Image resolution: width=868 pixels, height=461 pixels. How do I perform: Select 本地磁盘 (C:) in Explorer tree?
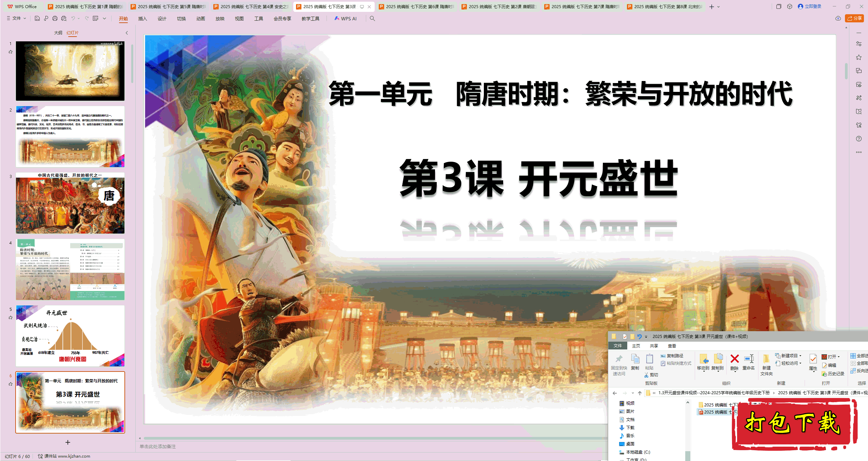coord(635,452)
